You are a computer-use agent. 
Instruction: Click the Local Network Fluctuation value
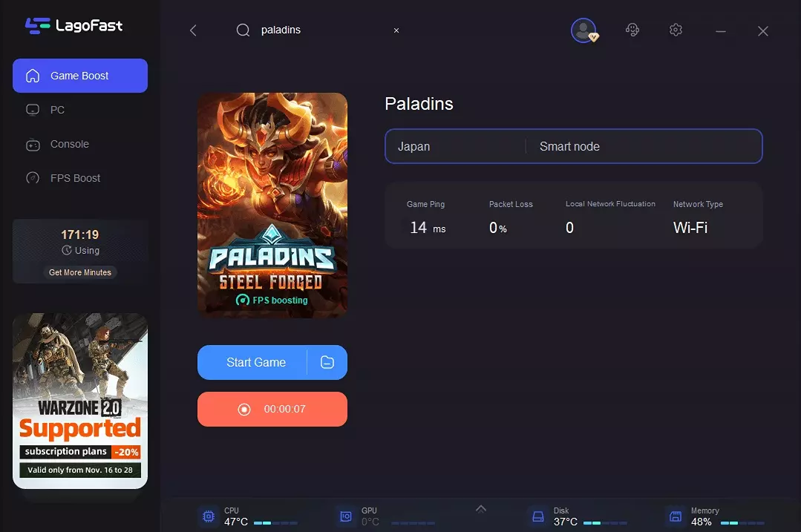click(x=569, y=228)
